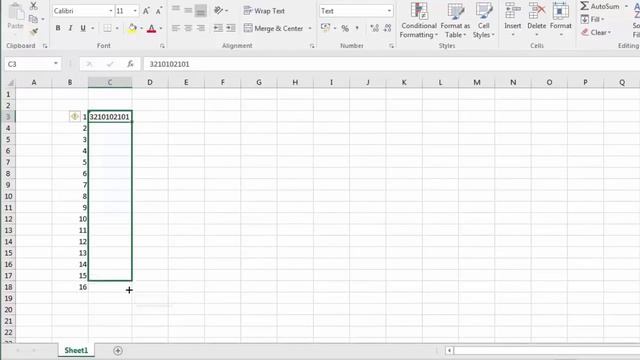Image resolution: width=640 pixels, height=360 pixels.
Task: Open the Format cells menu
Action: (x=561, y=19)
